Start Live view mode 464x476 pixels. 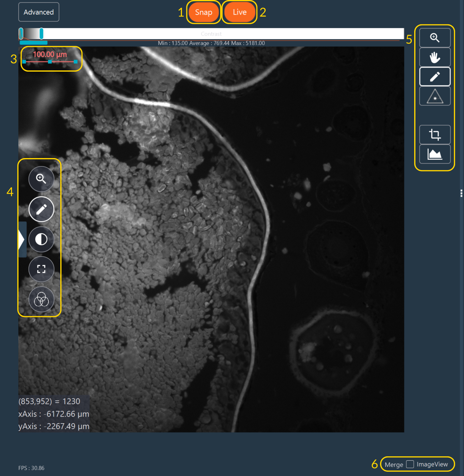click(239, 12)
